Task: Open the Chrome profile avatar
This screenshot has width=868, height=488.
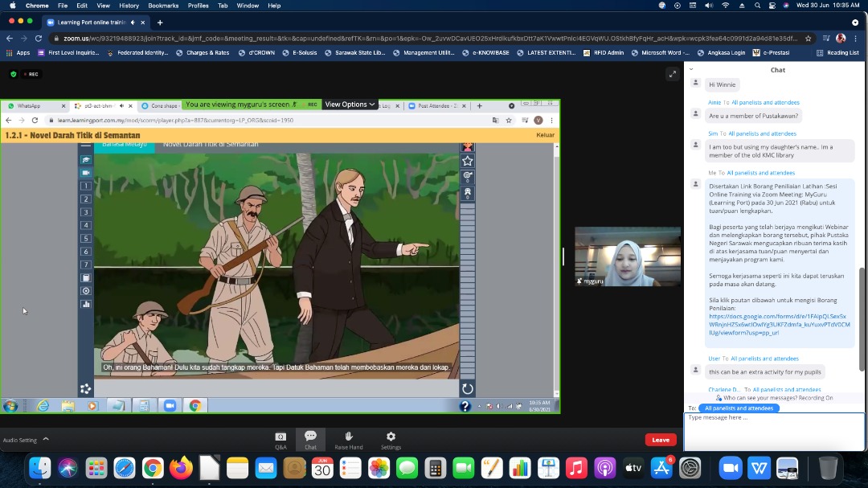Action: pos(841,39)
